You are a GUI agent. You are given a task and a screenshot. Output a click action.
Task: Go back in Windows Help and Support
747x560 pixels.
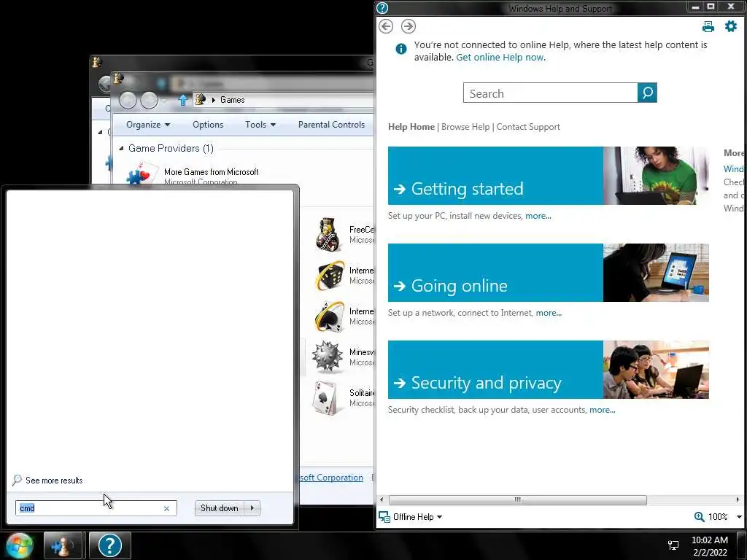[x=386, y=26]
